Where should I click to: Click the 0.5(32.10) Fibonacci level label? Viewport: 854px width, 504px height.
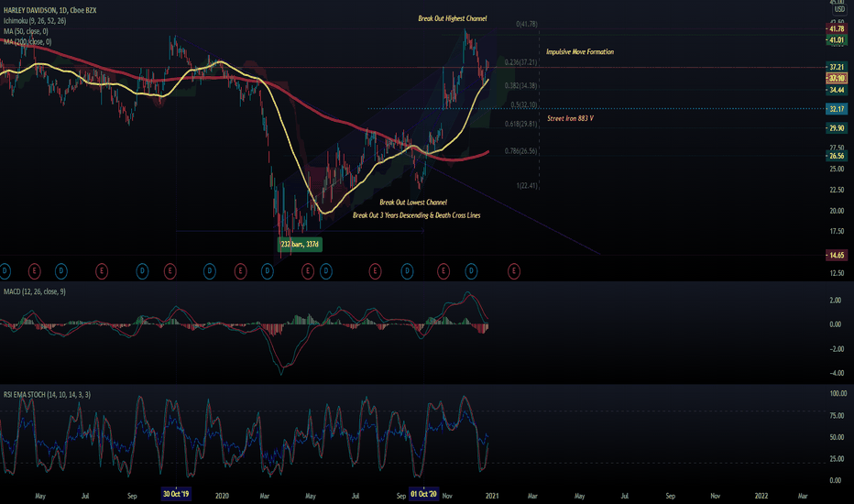pyautogui.click(x=524, y=104)
